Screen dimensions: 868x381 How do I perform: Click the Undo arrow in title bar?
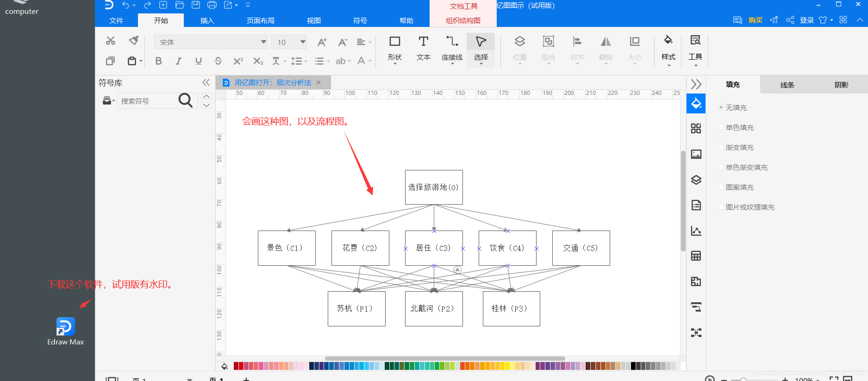coord(125,5)
